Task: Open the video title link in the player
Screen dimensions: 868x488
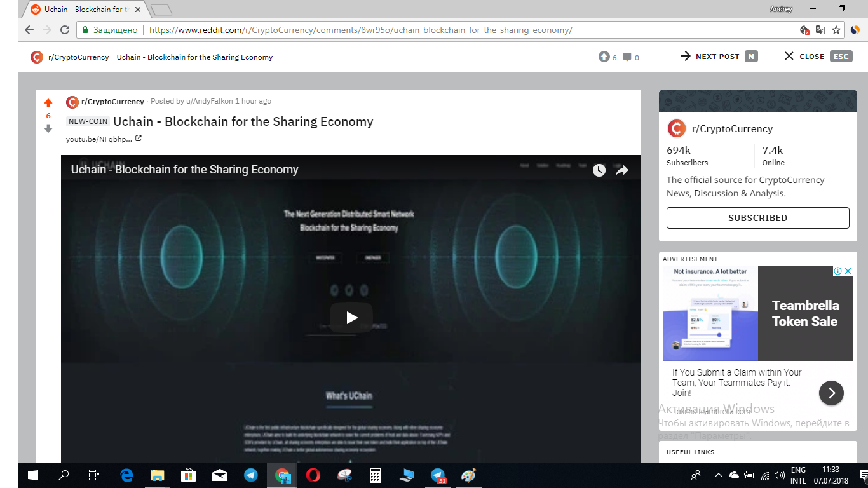Action: 184,170
